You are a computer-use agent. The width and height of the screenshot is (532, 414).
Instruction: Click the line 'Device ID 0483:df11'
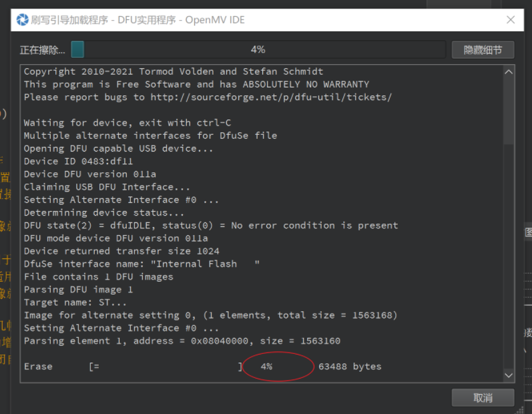point(78,161)
